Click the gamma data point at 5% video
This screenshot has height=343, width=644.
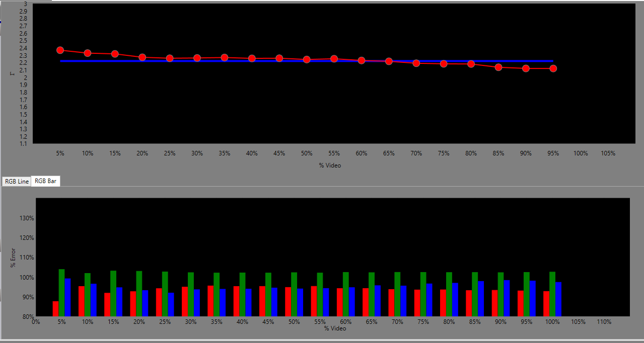(60, 50)
